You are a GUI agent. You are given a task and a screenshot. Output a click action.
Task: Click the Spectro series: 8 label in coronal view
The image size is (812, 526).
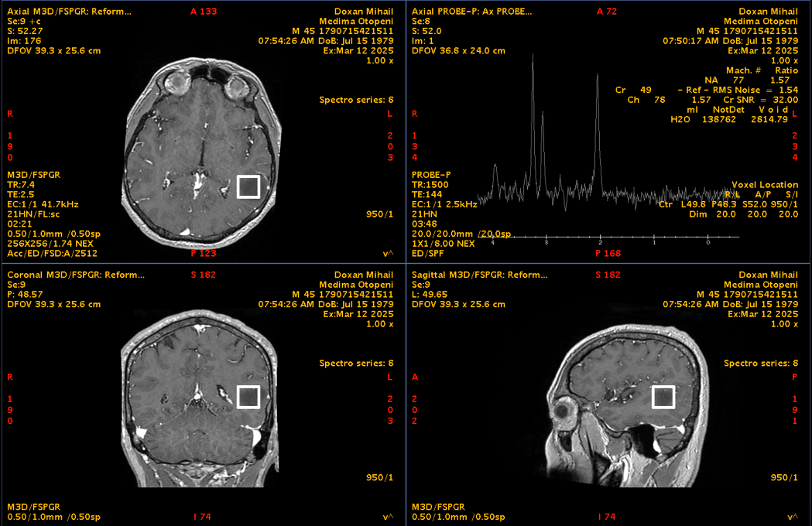(356, 364)
